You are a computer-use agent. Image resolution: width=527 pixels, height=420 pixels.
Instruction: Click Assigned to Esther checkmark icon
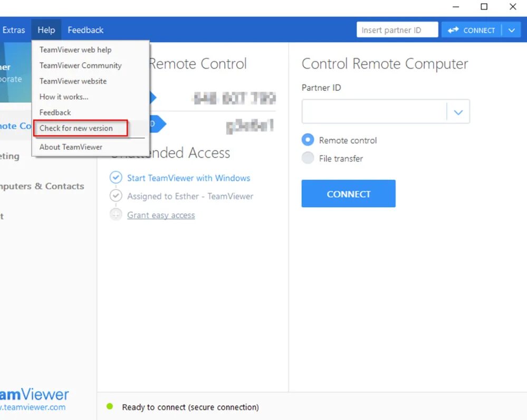pyautogui.click(x=116, y=195)
